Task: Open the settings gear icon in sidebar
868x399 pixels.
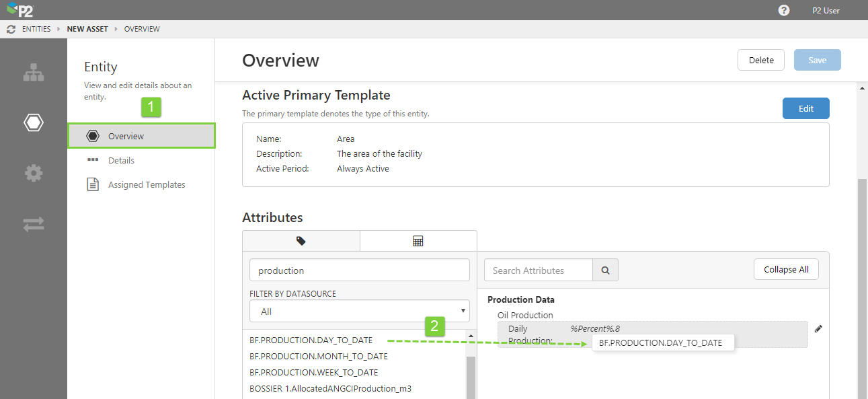Action: (x=34, y=174)
